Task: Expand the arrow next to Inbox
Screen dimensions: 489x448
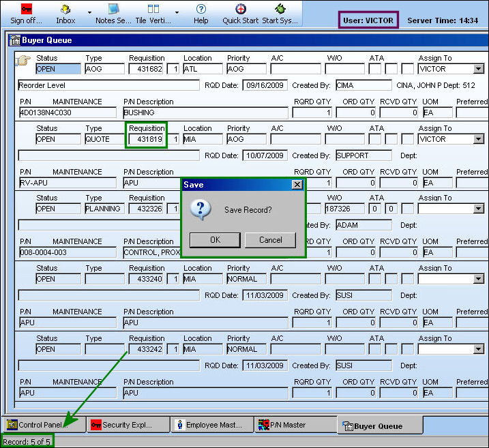Action: click(x=89, y=12)
